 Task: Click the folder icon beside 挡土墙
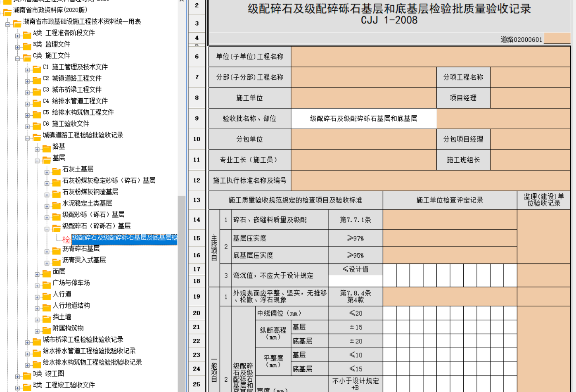pos(47,318)
